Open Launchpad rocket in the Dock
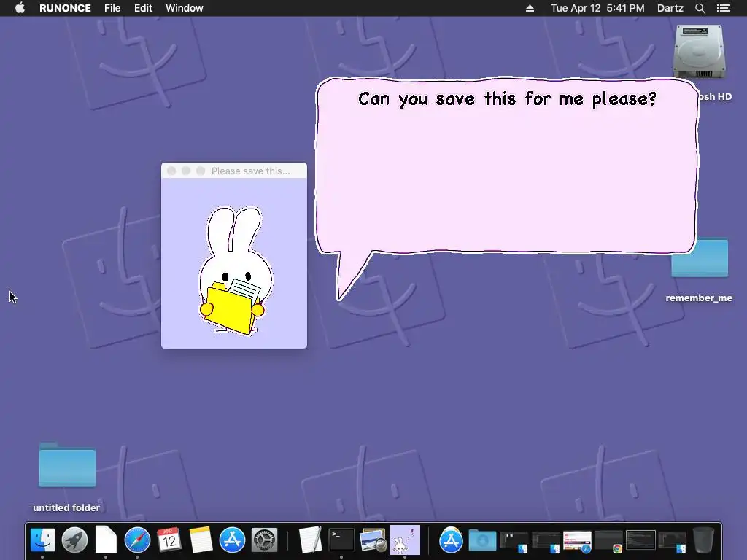 coord(74,540)
